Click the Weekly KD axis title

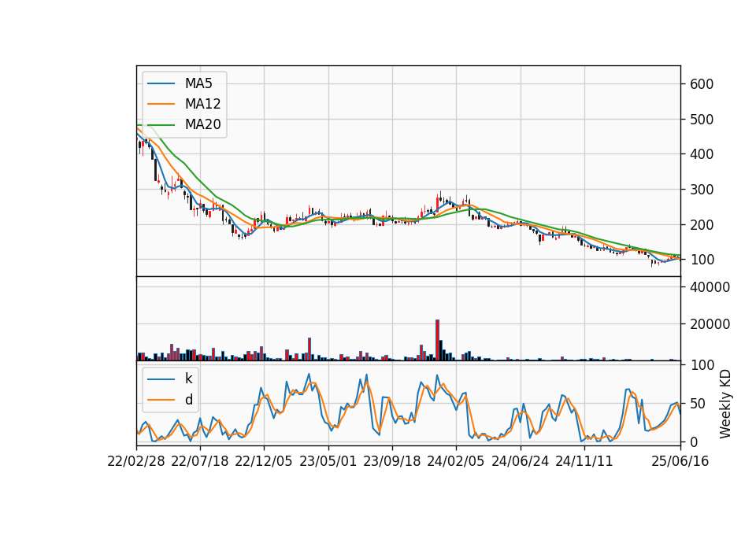725,404
